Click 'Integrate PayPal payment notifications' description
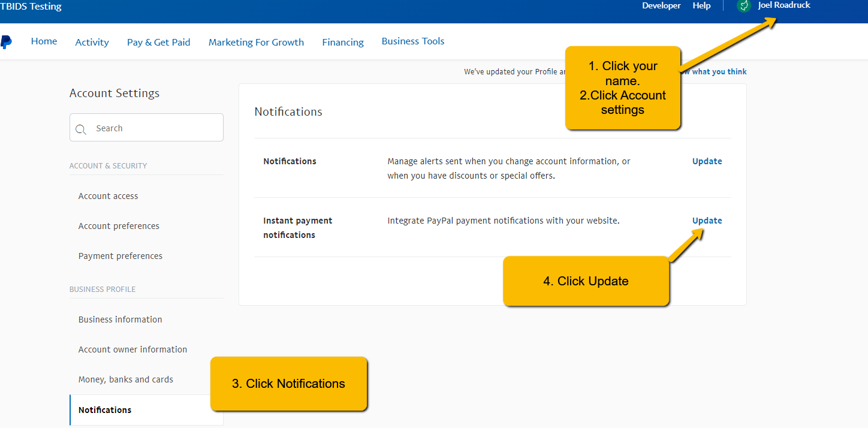This screenshot has height=428, width=868. [x=504, y=221]
